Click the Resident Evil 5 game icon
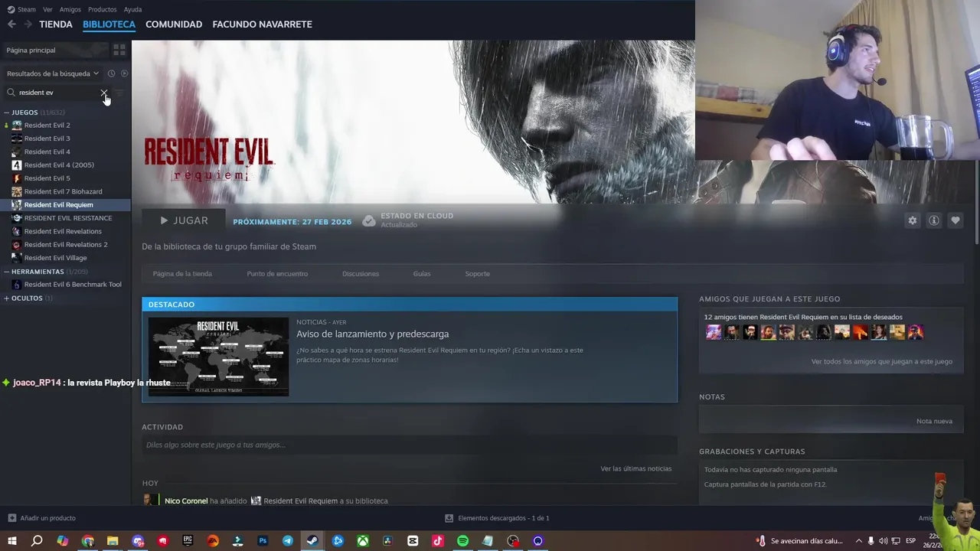This screenshot has width=980, height=551. click(x=17, y=178)
